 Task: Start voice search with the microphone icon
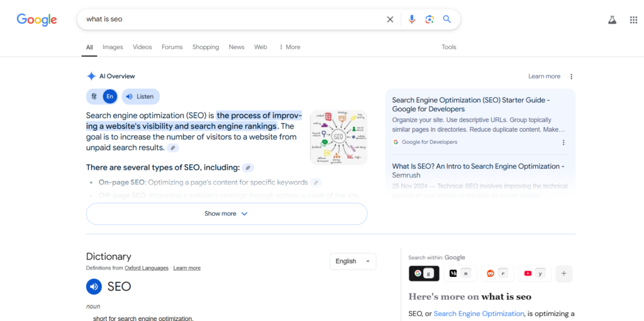tap(412, 19)
